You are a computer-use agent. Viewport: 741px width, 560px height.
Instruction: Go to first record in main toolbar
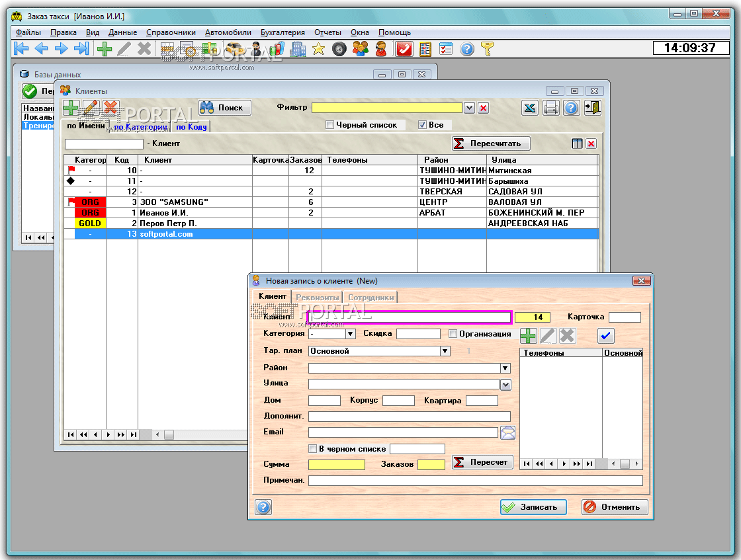pos(21,48)
